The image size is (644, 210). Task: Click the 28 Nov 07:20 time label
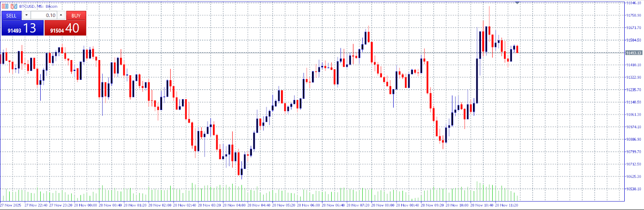point(358,205)
